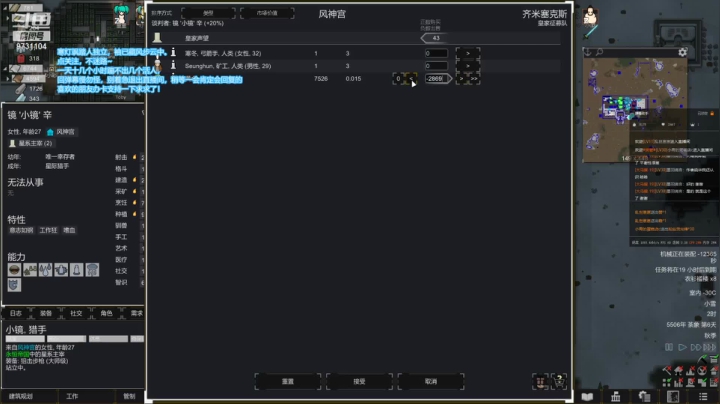Open the 管制 restrict menu
The width and height of the screenshot is (720, 404).
129,396
